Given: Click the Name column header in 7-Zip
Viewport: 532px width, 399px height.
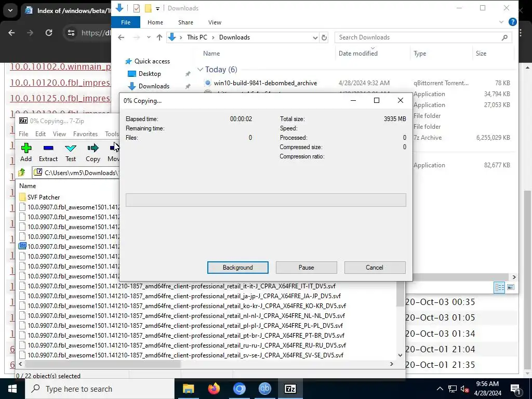Looking at the screenshot, I should [28, 185].
